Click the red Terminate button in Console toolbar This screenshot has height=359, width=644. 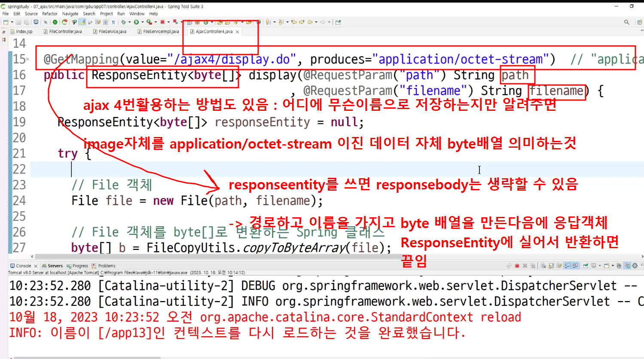pos(517,266)
